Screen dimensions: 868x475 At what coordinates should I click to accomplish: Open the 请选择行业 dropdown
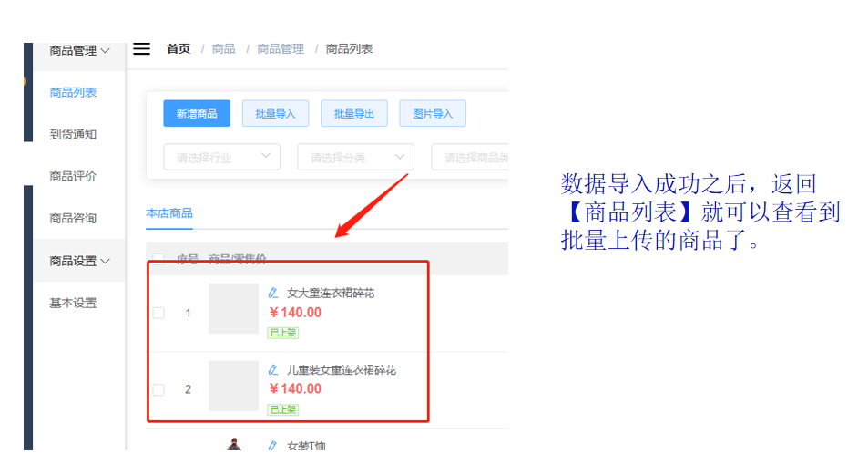pyautogui.click(x=222, y=158)
